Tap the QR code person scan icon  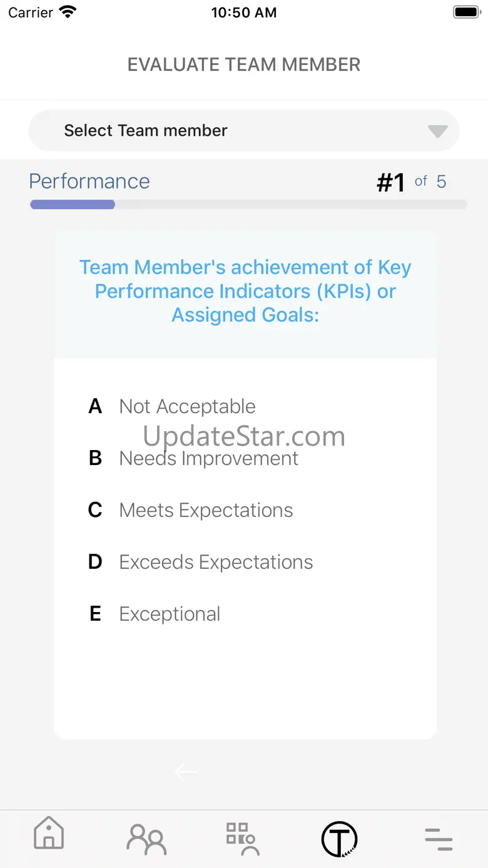[242, 839]
